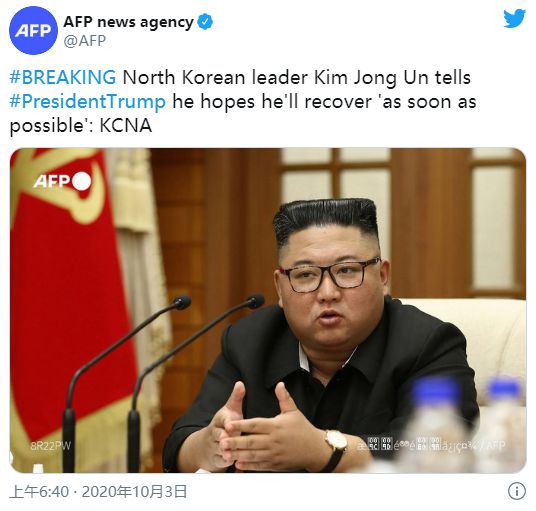Follow the #BREAKING hashtag
Screen dimensions: 536x511
63,77
